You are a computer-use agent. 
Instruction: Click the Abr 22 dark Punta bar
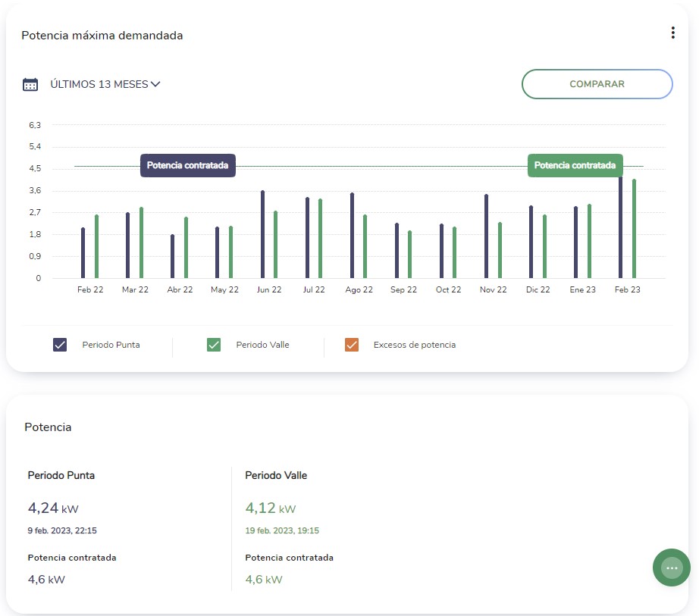173,256
